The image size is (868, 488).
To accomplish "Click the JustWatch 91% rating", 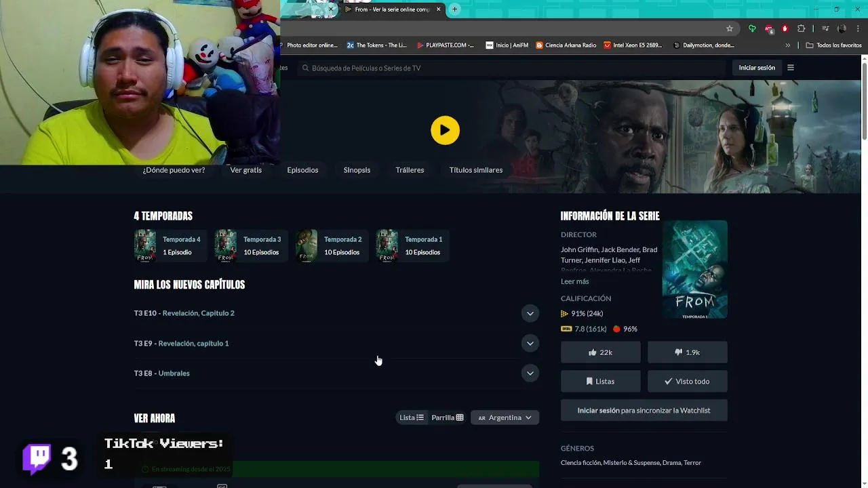I will 582,314.
